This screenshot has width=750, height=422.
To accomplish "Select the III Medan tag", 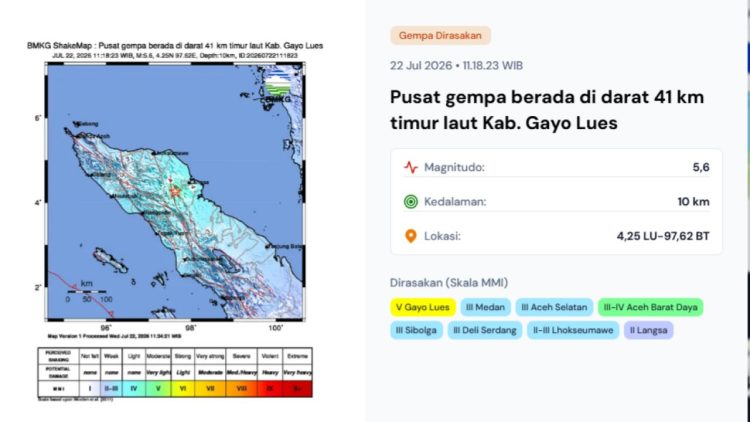I will click(x=485, y=307).
